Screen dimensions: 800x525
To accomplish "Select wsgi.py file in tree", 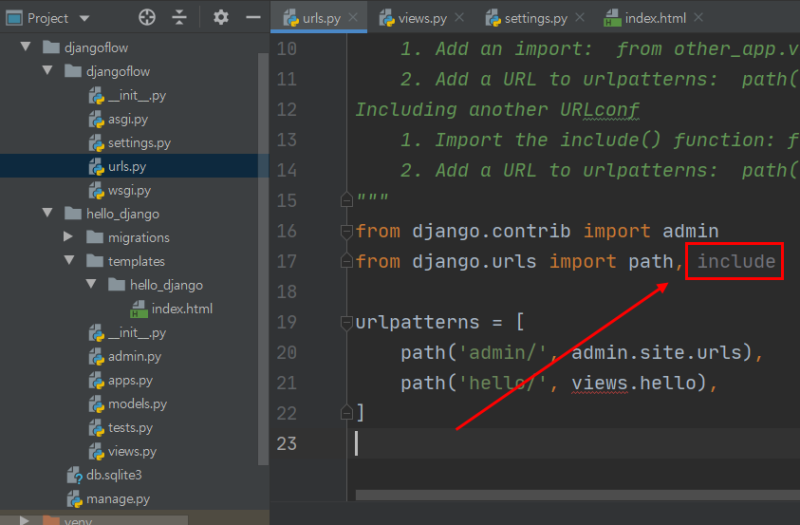I will point(127,190).
